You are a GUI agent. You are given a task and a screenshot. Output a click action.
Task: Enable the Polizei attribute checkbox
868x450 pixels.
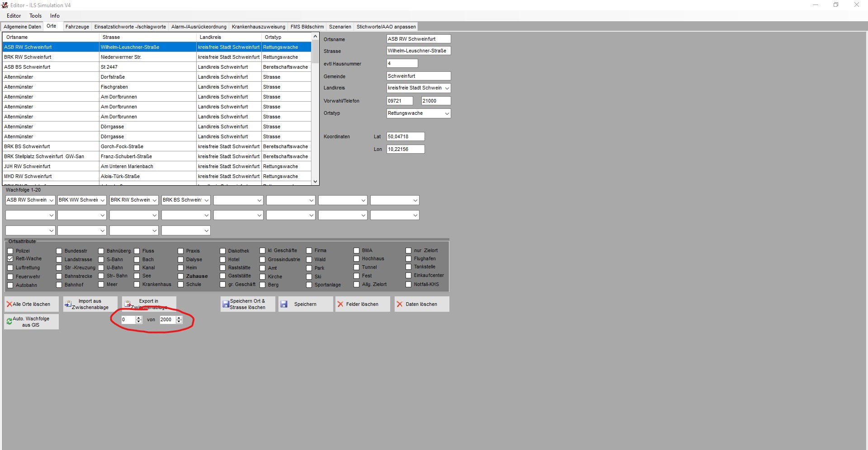click(10, 251)
